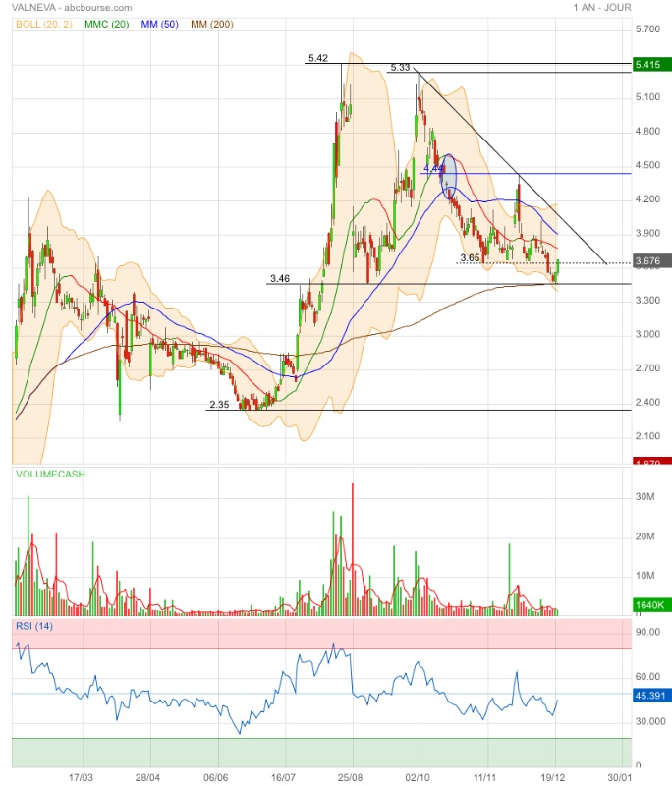The image size is (672, 786).
Task: Click the current price 3.676 tag
Action: [x=651, y=261]
